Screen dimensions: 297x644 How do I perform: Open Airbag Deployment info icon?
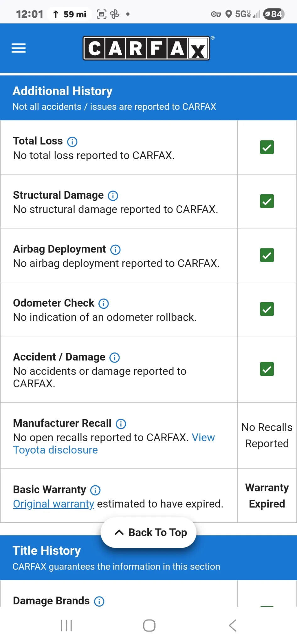(x=115, y=250)
